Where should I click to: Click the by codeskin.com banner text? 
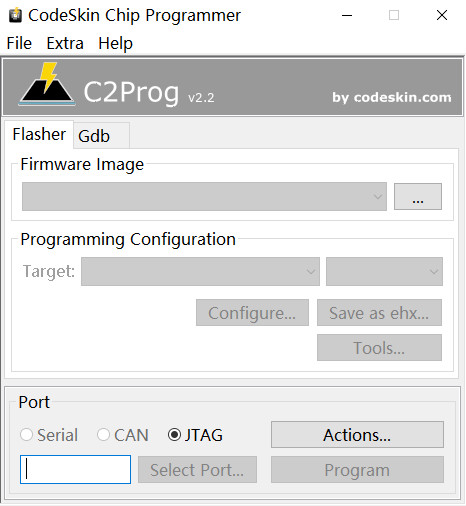click(392, 97)
